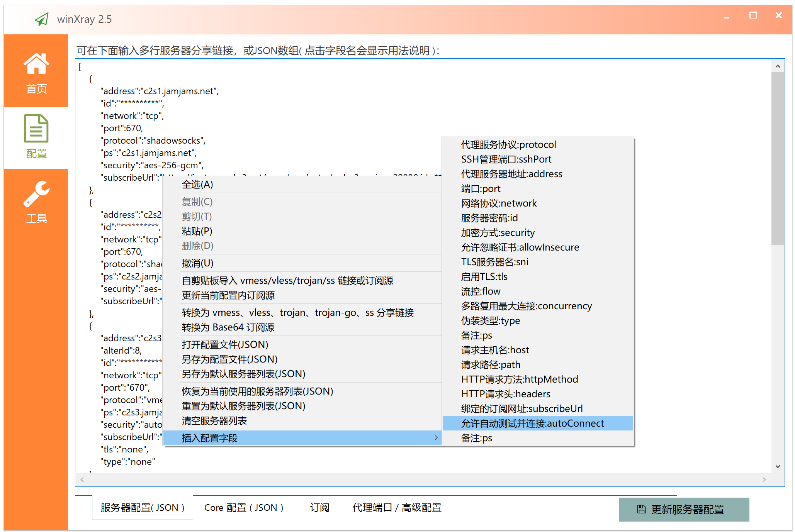Viewport: 795px width, 532px height.
Task: Switch to Core 配置 (JSON) tab
Action: tap(243, 508)
